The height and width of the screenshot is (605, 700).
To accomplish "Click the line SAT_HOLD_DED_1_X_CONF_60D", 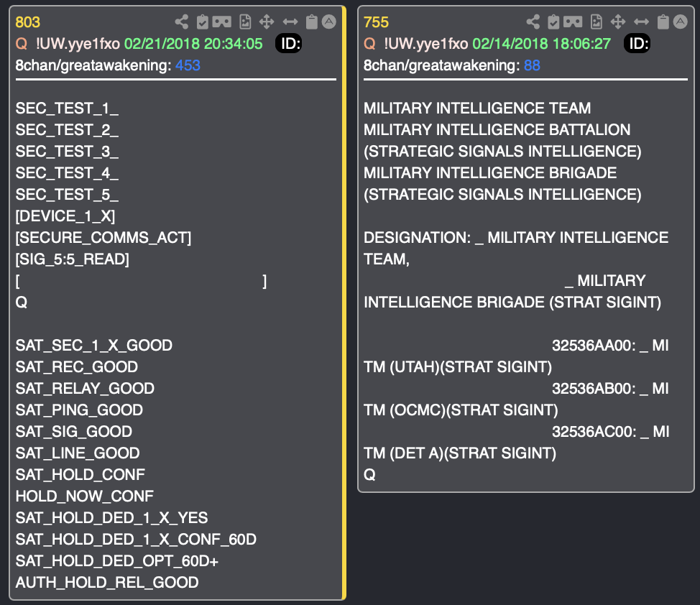I will coord(136,540).
